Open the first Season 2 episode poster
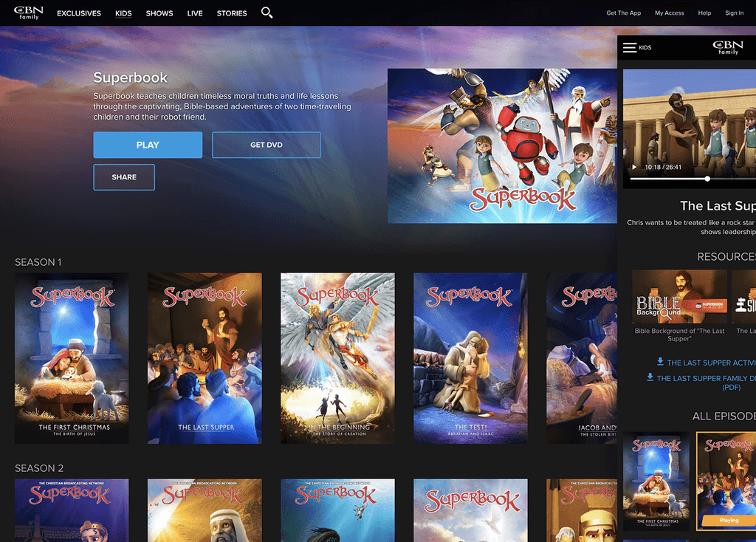756x542 pixels. [x=72, y=510]
